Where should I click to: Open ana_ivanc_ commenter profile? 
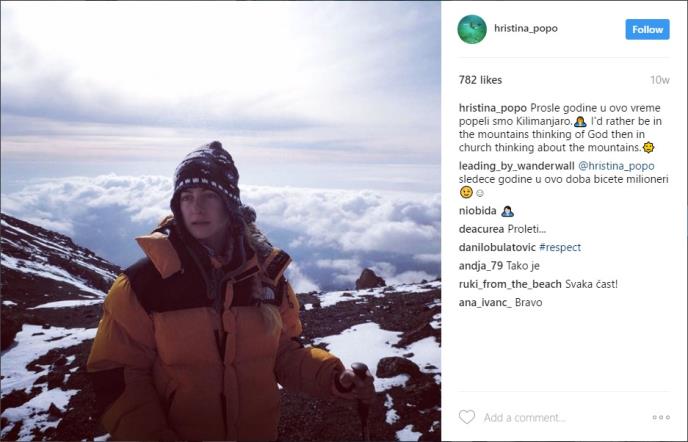pyautogui.click(x=485, y=302)
